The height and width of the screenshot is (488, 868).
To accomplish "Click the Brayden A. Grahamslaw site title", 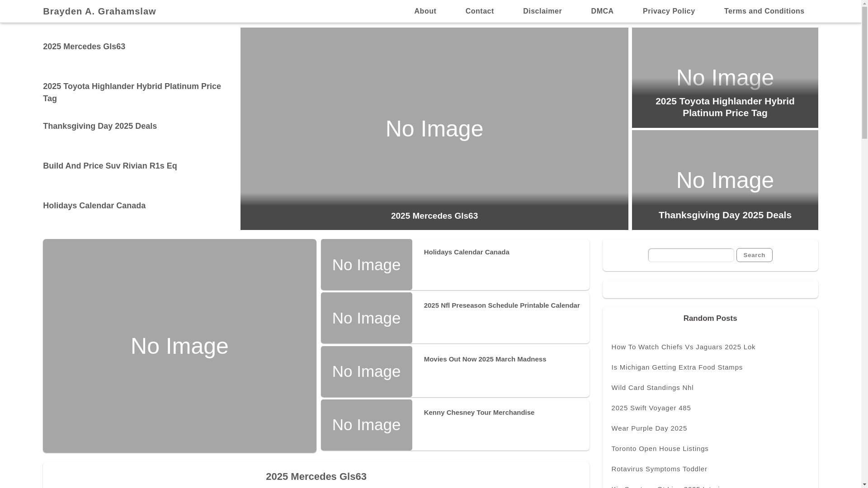I will click(99, 11).
